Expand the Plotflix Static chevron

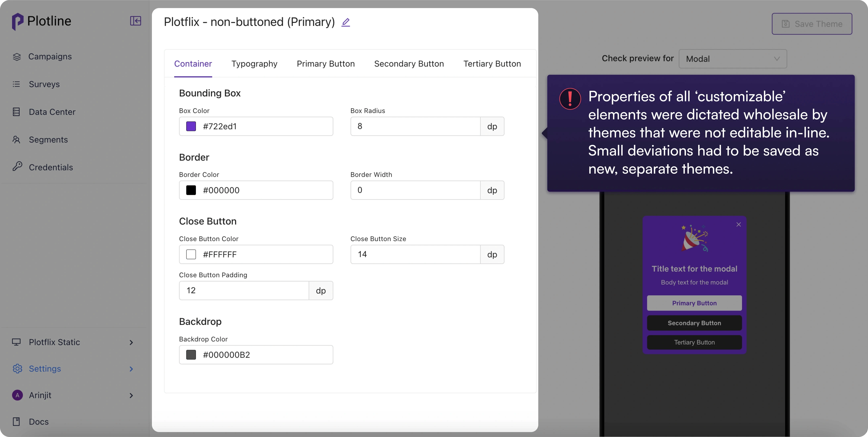[x=131, y=342]
